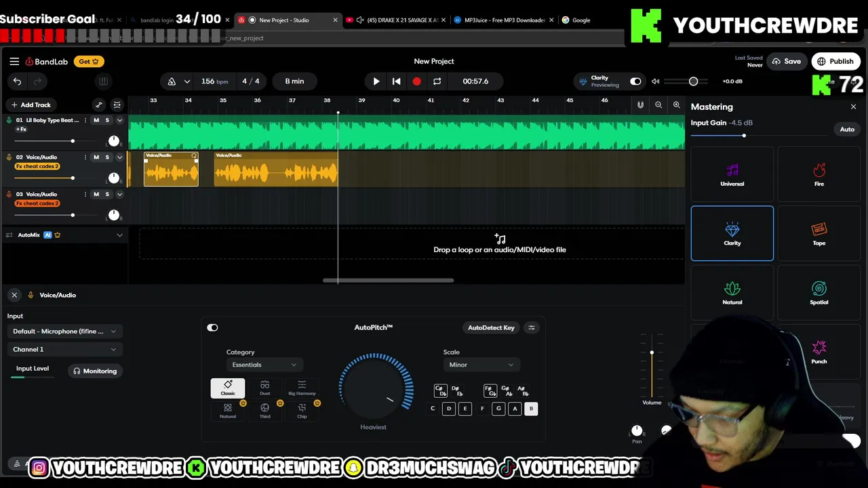Zoom out the timeline
Viewport: 868px width, 488px height.
[x=658, y=105]
